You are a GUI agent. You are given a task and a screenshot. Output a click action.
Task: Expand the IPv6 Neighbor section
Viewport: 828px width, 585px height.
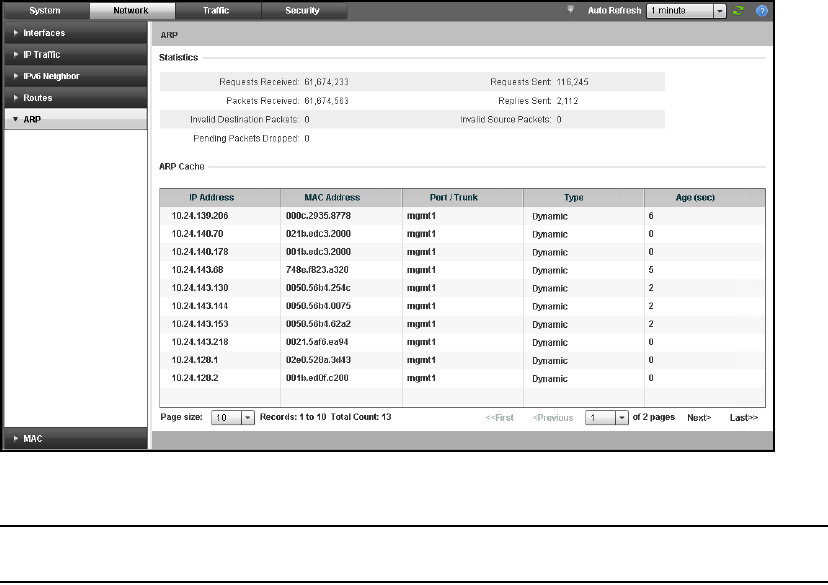coord(75,76)
